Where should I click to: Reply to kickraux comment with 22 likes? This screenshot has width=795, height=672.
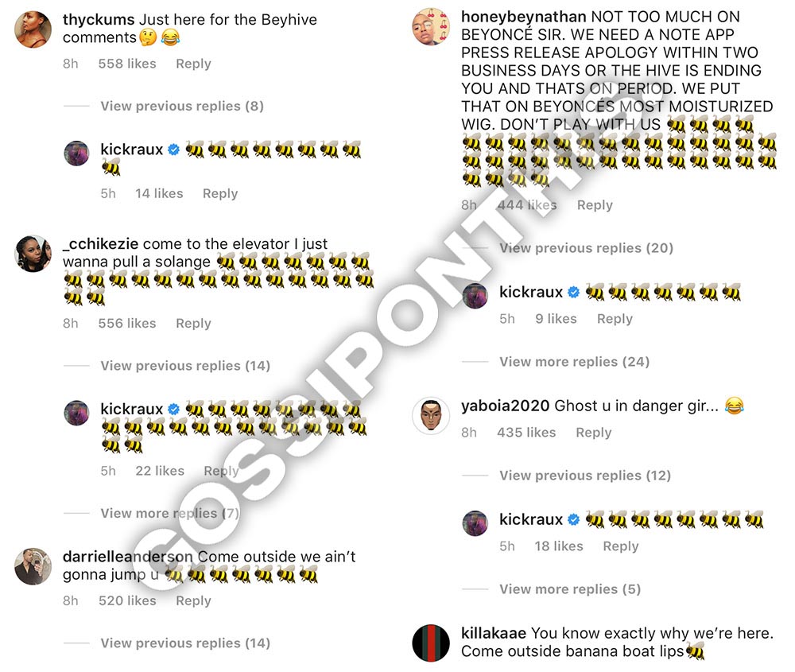coord(221,471)
